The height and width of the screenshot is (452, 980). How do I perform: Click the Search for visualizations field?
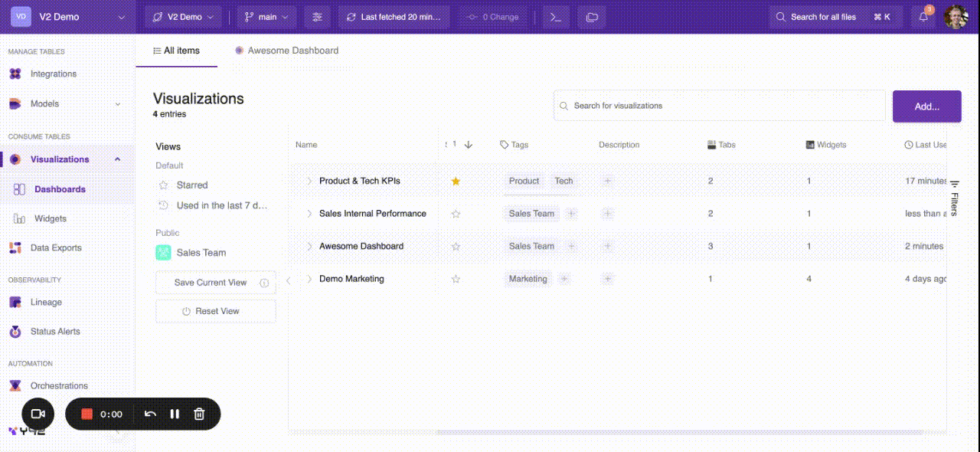pos(720,106)
